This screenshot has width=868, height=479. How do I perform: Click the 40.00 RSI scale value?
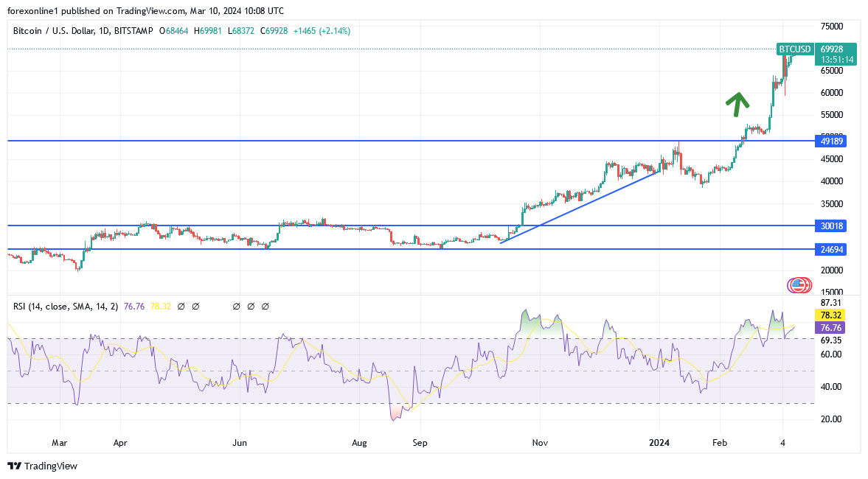[x=831, y=387]
